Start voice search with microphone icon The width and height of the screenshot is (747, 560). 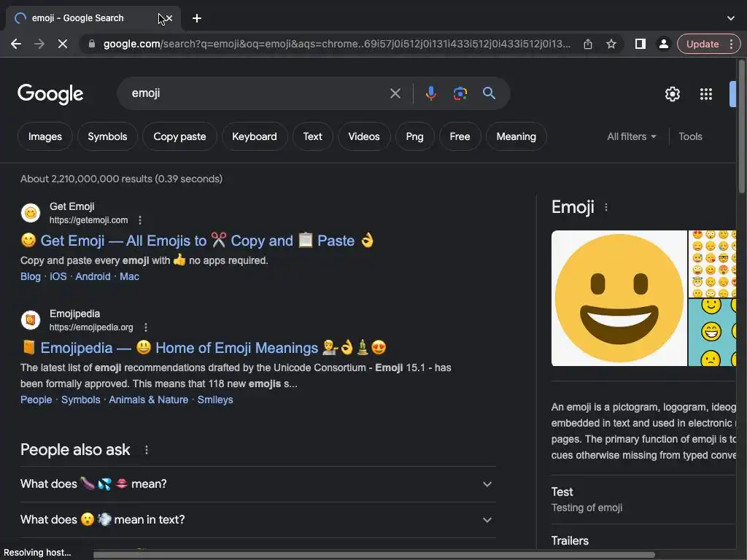(x=430, y=93)
